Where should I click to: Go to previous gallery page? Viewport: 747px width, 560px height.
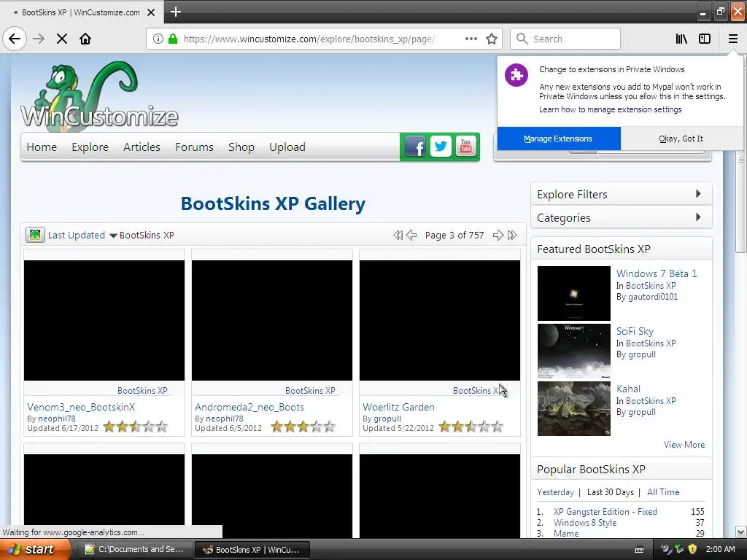click(411, 235)
